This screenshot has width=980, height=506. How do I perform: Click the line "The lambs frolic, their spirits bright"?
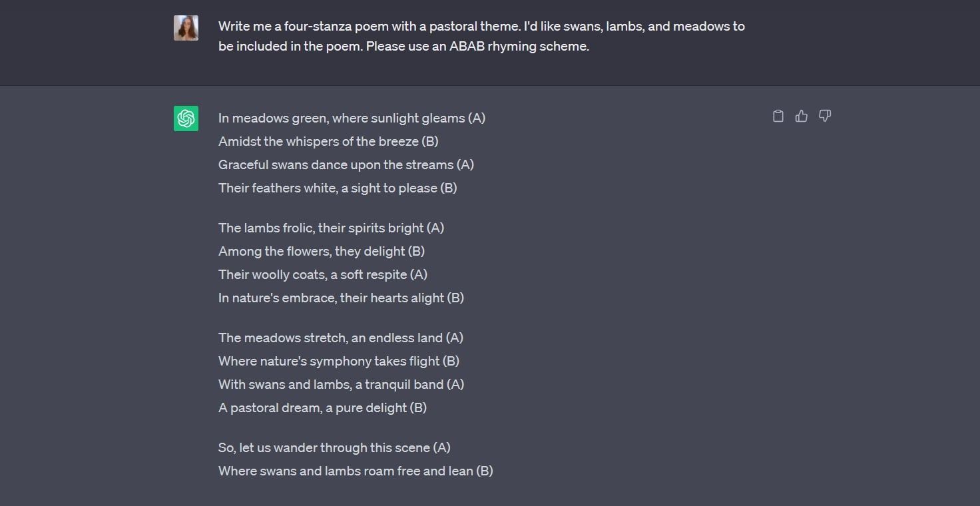[x=331, y=228]
